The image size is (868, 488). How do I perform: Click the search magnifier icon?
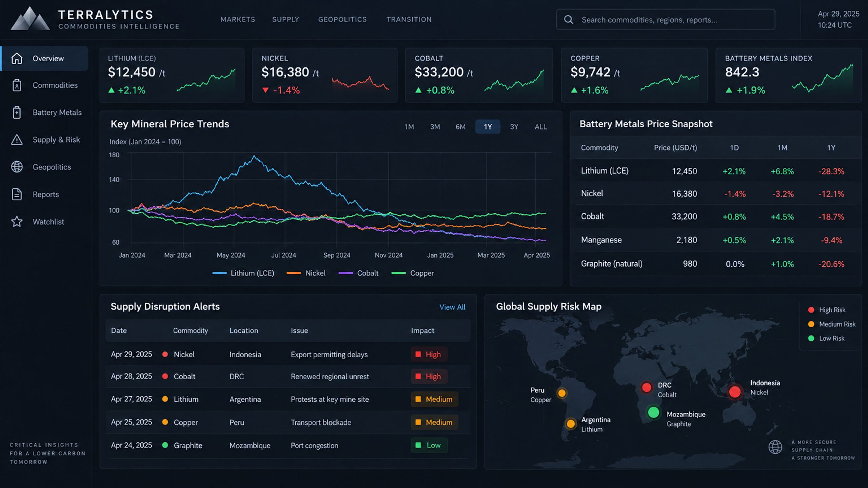569,20
